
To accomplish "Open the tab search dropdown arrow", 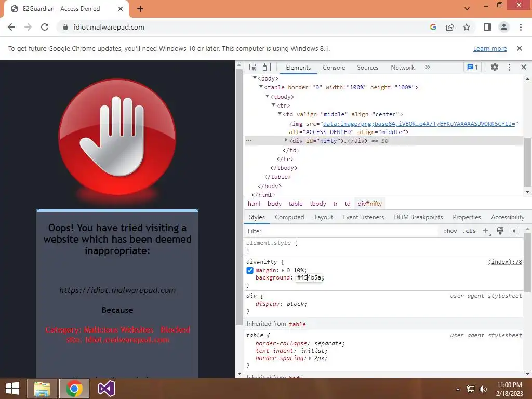I will click(467, 9).
